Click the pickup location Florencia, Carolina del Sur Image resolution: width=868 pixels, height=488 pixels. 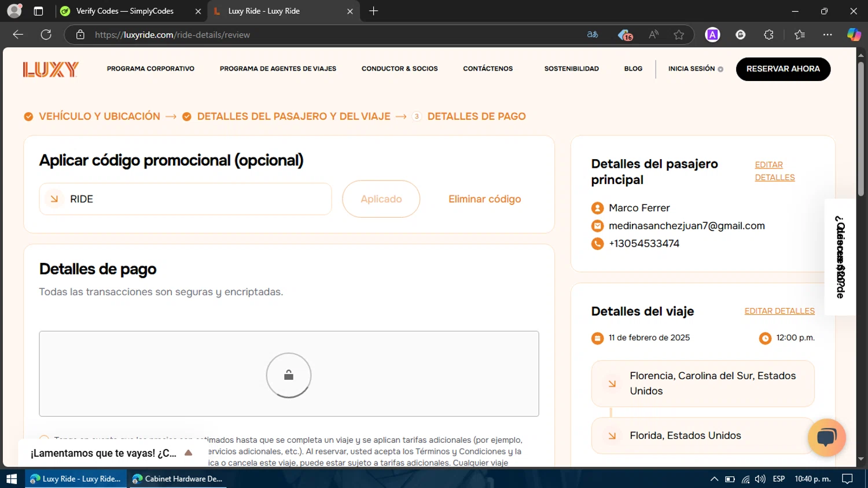703,384
